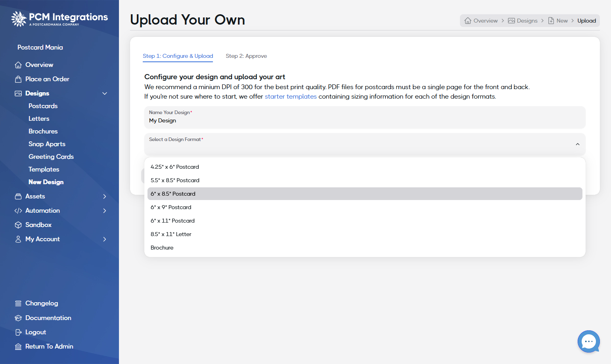Image resolution: width=611 pixels, height=364 pixels.
Task: Click the Automation code brackets icon
Action: point(18,211)
